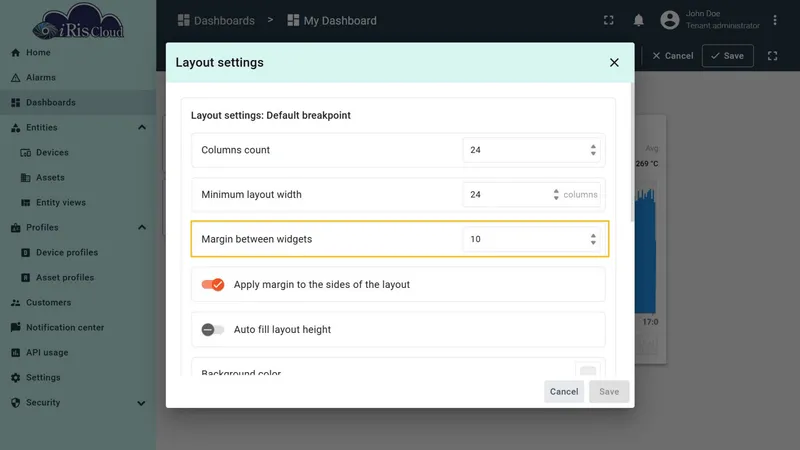Click the Entities icon

click(x=16, y=128)
